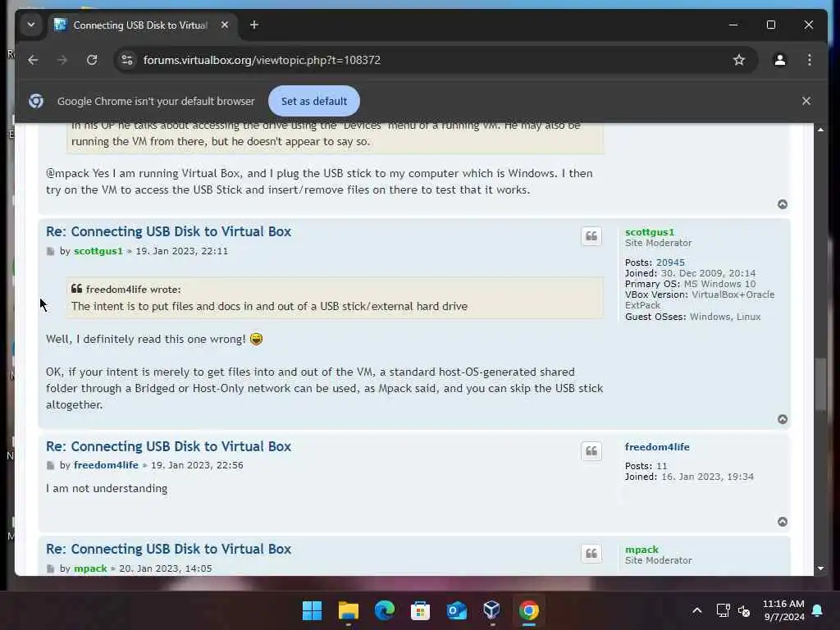
Task: Open scottgus1 profile link in the sidebar
Action: coord(650,232)
